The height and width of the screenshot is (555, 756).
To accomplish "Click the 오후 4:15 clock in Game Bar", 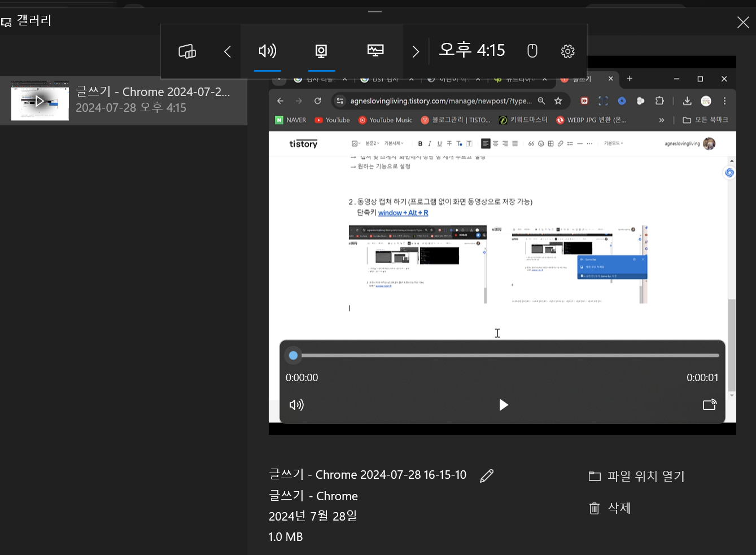I will (x=471, y=50).
